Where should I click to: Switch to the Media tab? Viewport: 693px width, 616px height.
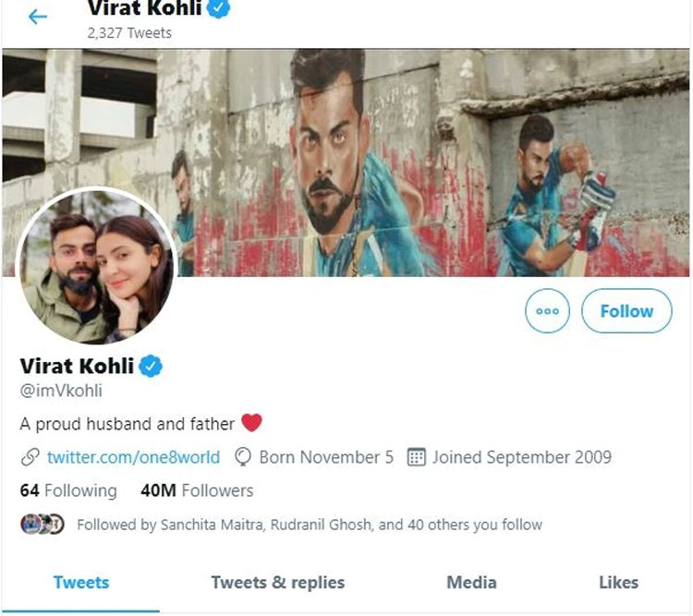471,582
